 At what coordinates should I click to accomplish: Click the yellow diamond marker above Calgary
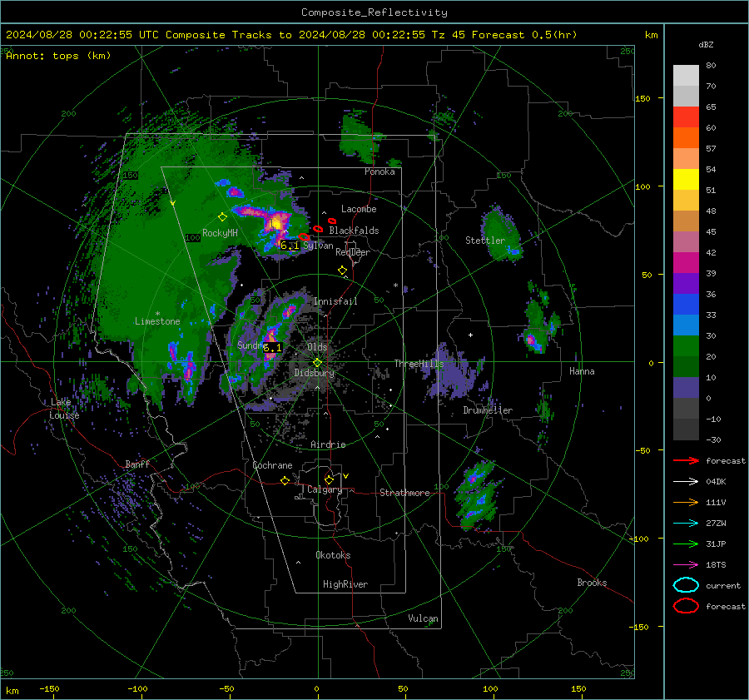tap(329, 479)
